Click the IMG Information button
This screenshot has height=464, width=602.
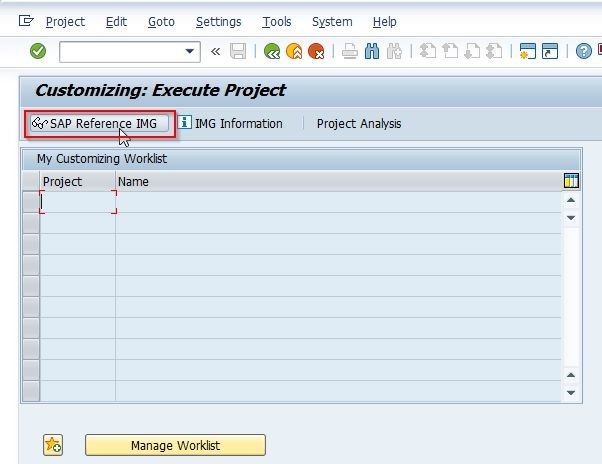click(x=230, y=124)
